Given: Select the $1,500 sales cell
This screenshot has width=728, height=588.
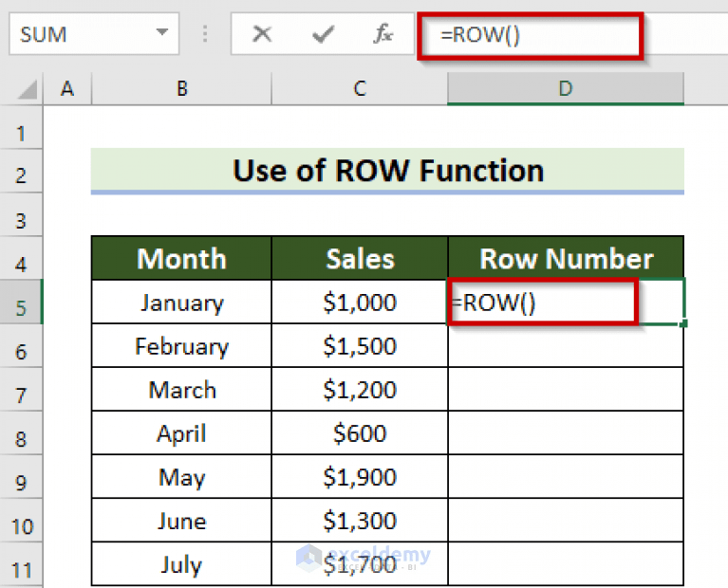Looking at the screenshot, I should point(360,346).
